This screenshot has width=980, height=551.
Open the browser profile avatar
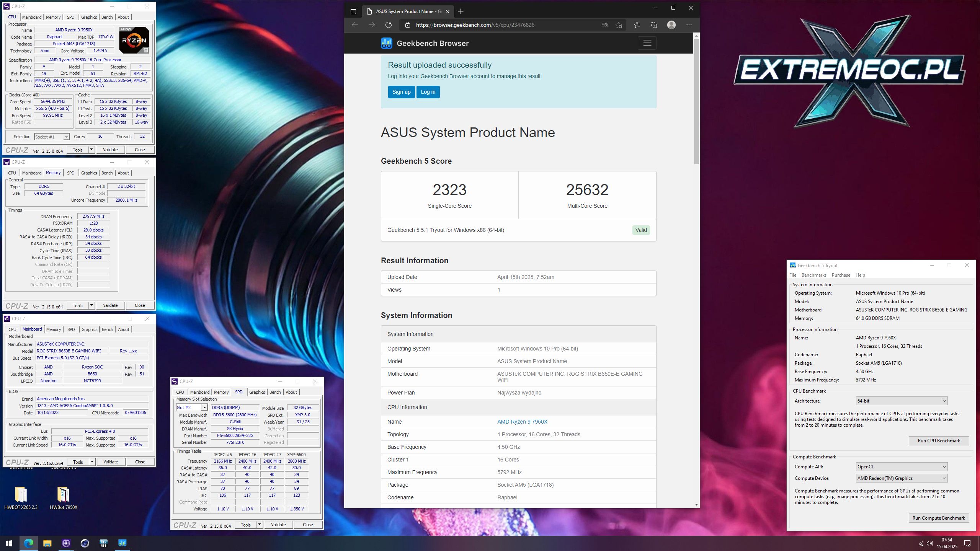point(671,25)
